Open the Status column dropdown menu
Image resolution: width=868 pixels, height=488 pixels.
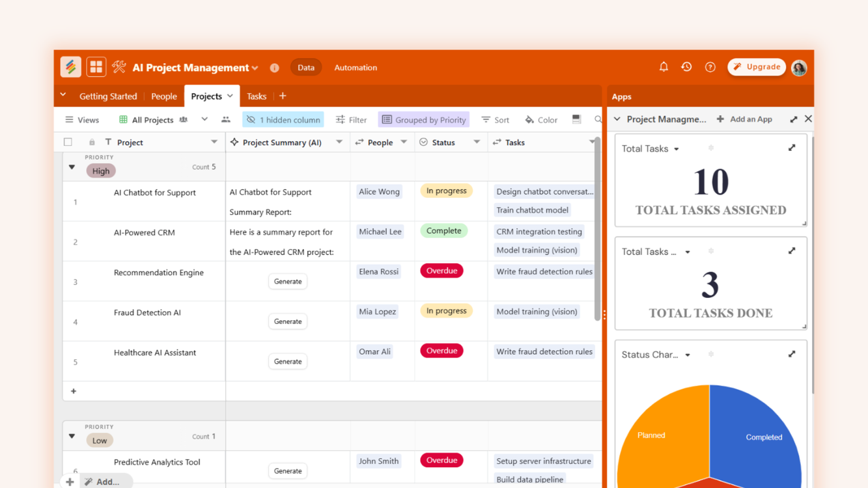[x=477, y=142]
